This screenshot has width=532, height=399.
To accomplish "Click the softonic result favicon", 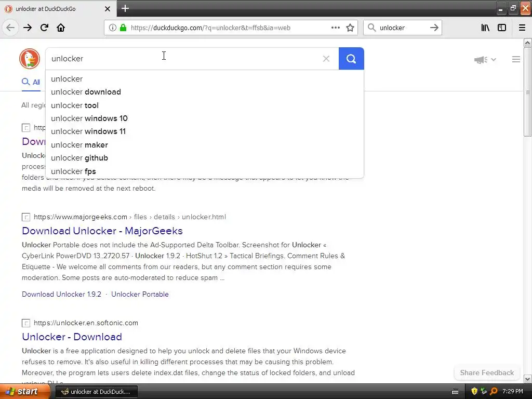I will [x=26, y=323].
